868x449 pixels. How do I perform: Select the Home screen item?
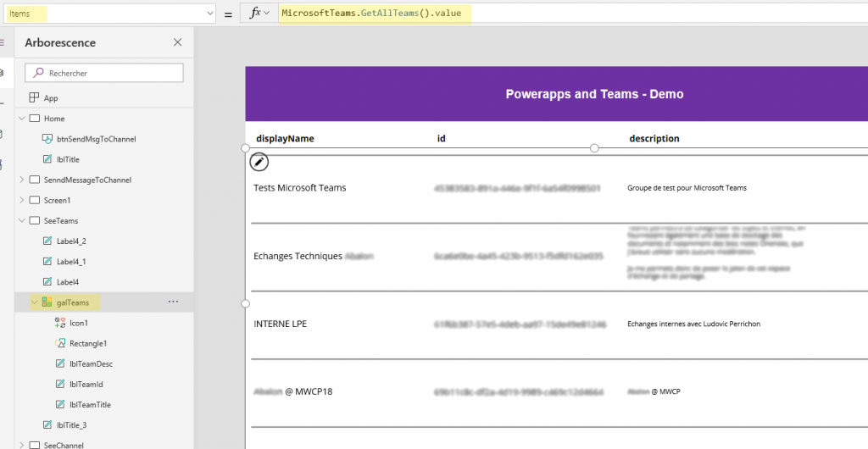pos(54,119)
